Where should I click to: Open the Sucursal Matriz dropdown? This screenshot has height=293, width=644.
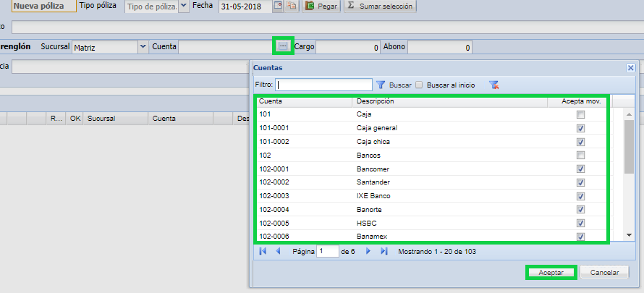142,47
